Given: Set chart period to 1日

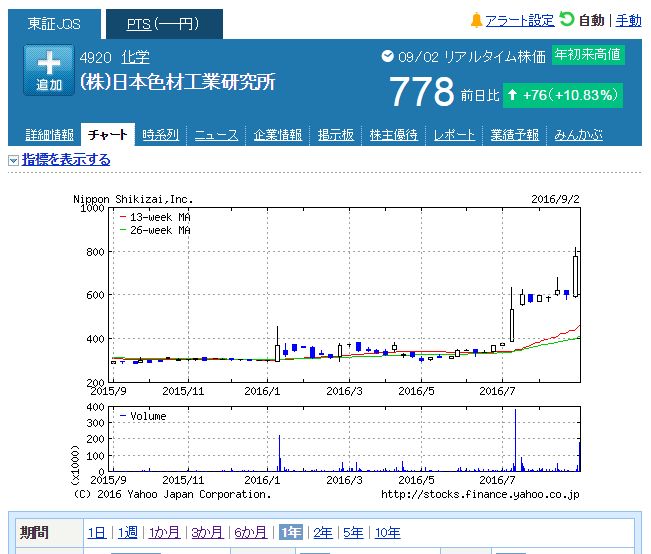Looking at the screenshot, I should pyautogui.click(x=97, y=532).
